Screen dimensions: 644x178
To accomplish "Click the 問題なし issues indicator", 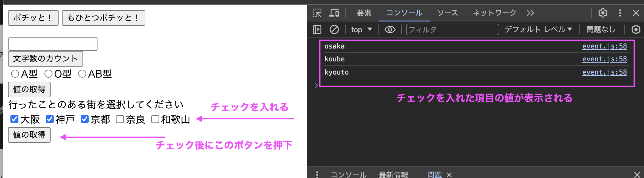I will click(601, 29).
